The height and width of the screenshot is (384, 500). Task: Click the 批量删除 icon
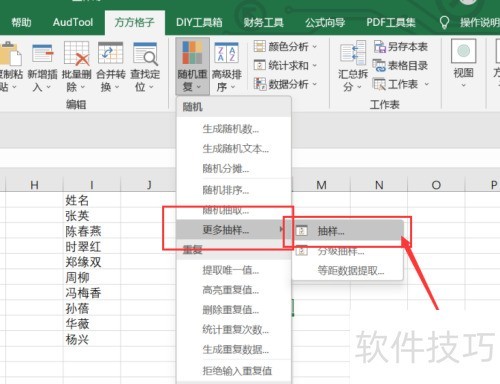click(76, 53)
